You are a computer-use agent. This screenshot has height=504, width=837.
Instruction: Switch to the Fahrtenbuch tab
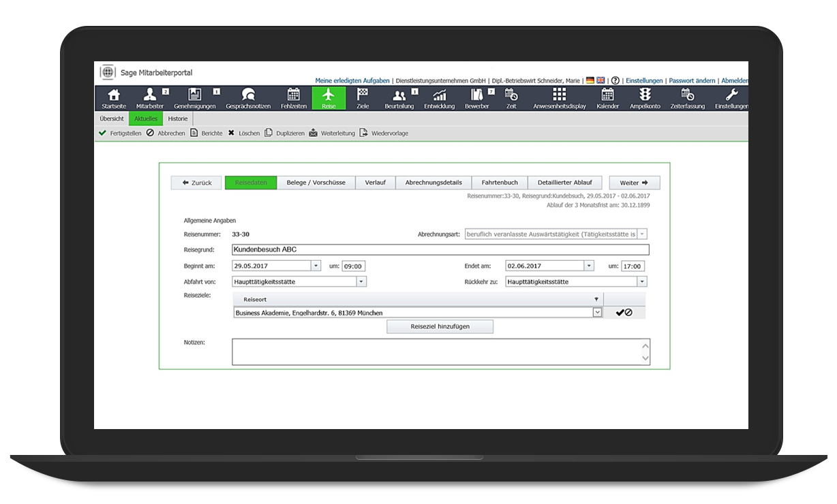[499, 182]
